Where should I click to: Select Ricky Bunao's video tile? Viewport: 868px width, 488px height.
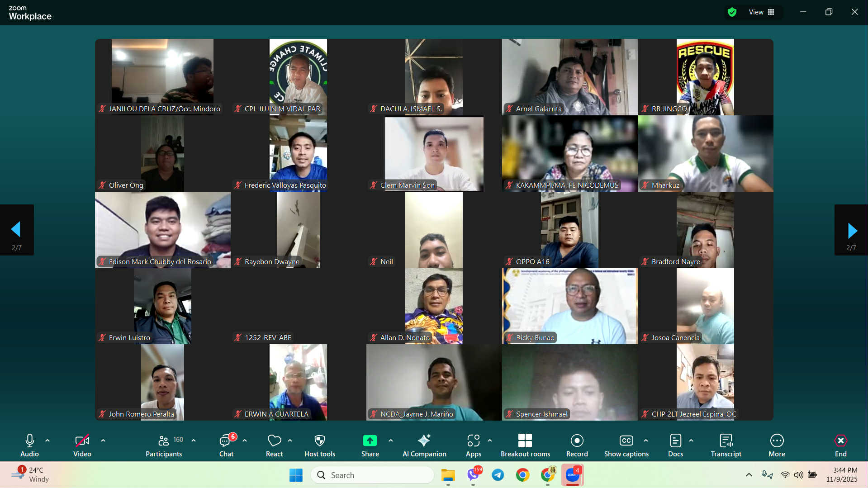(x=569, y=306)
